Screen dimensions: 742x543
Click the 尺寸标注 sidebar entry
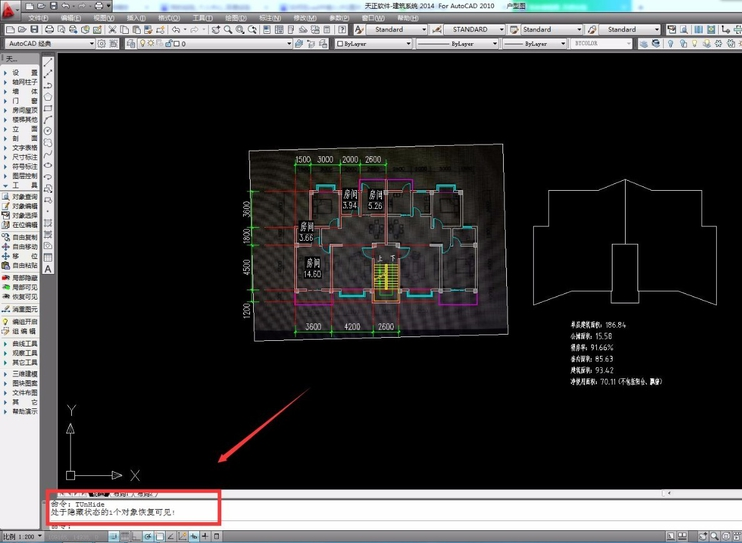(24, 157)
